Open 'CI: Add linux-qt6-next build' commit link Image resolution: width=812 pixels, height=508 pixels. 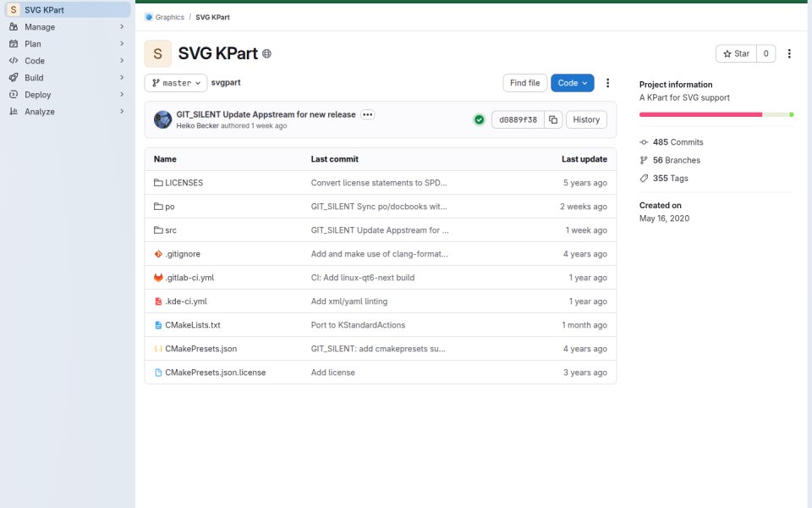(363, 278)
